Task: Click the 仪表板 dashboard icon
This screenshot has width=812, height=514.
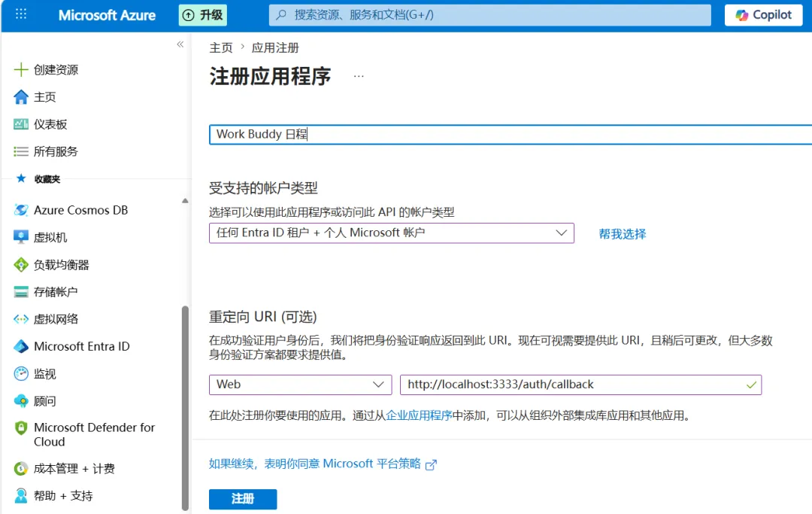Action: point(21,124)
